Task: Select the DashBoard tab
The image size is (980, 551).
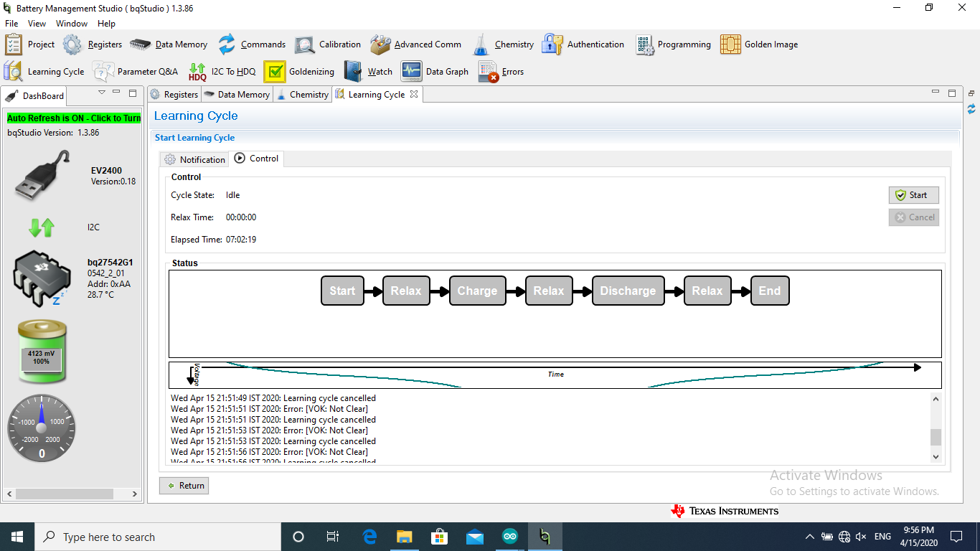Action: (36, 95)
